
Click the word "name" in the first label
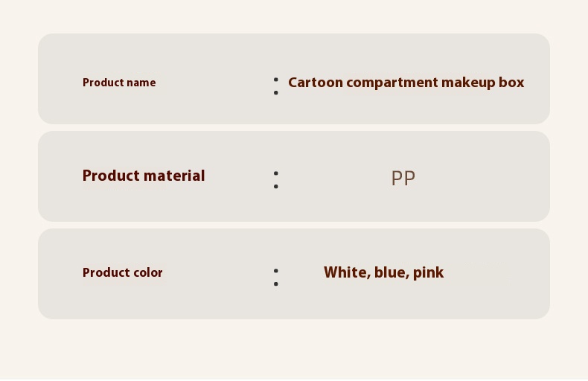click(x=141, y=83)
